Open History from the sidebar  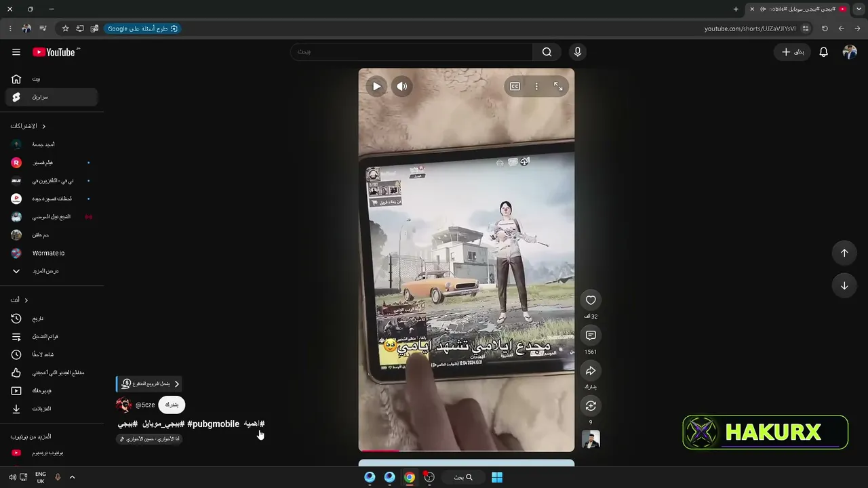point(52,319)
